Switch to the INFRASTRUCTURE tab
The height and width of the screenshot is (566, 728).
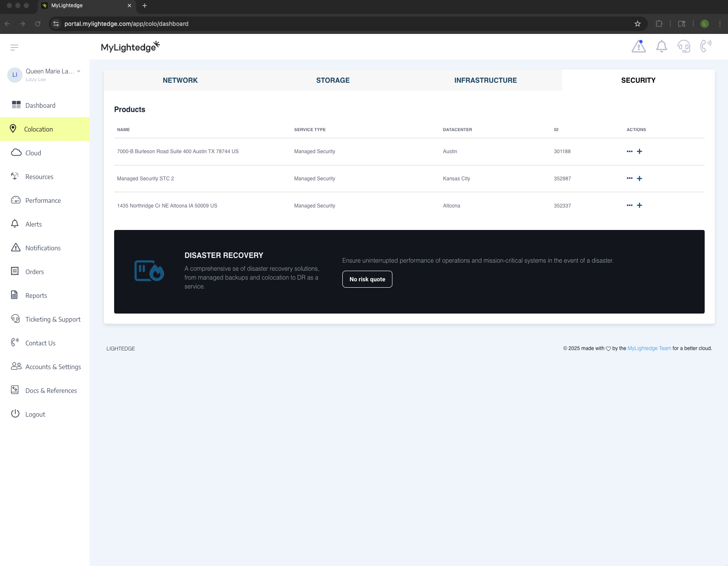pyautogui.click(x=486, y=80)
